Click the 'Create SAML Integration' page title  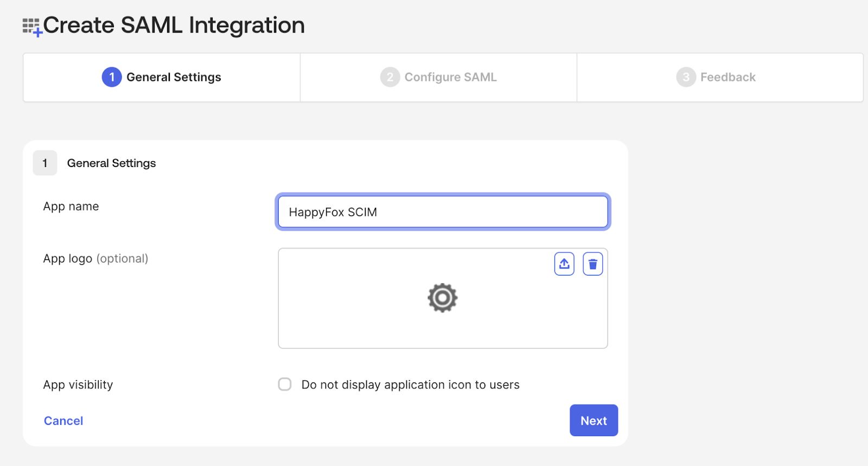[x=174, y=25]
